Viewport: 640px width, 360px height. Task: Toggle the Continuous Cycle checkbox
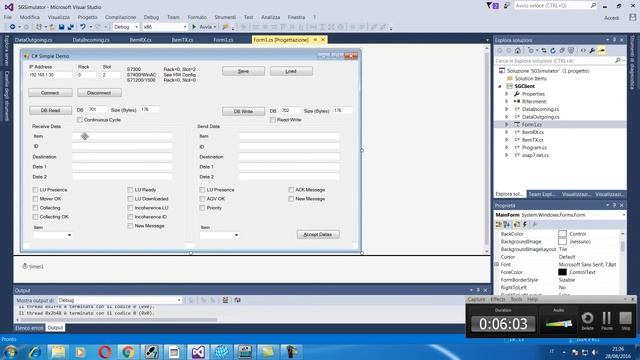click(x=80, y=120)
